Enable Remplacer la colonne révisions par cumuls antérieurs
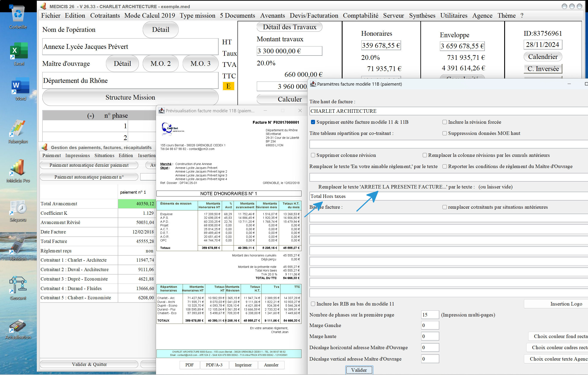The image size is (588, 375). [425, 155]
